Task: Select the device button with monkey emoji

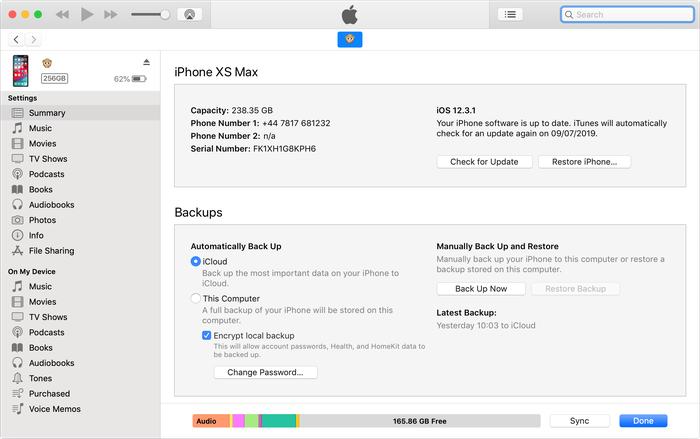Action: tap(350, 39)
